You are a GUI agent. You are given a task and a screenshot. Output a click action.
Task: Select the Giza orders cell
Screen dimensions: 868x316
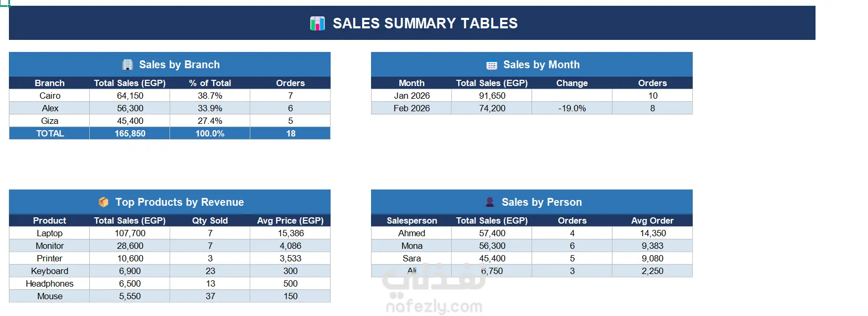290,121
